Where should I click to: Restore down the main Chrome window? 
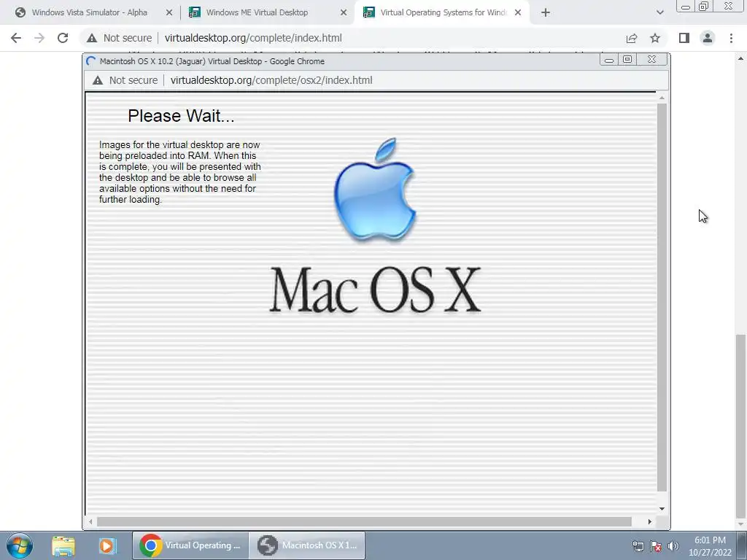(x=704, y=6)
